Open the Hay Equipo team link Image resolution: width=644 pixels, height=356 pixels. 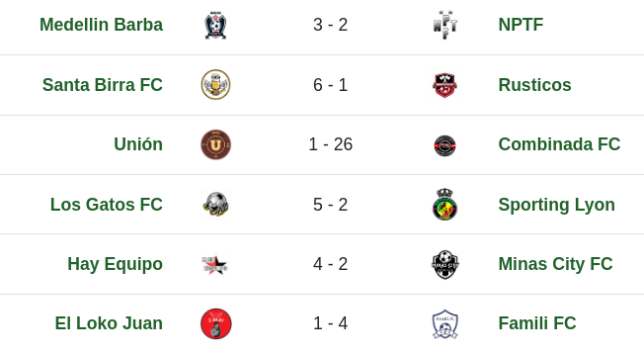115,264
